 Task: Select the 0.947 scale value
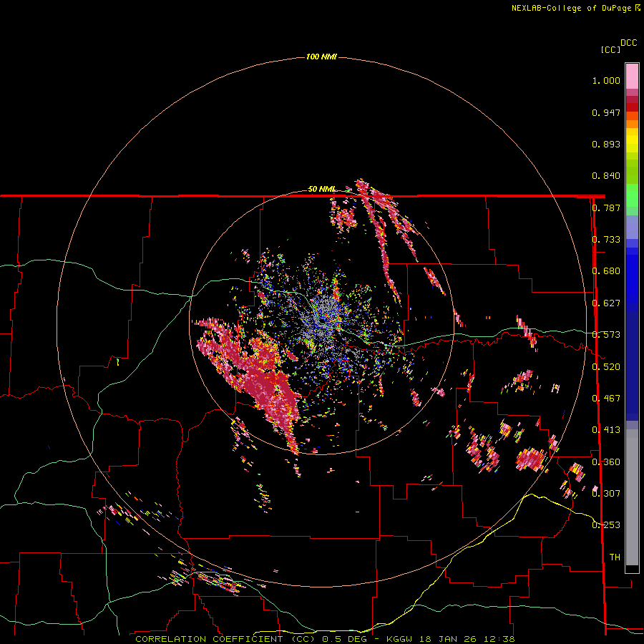click(606, 112)
